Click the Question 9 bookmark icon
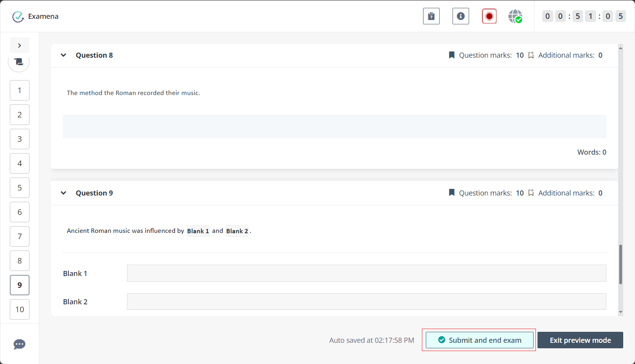 pyautogui.click(x=452, y=193)
